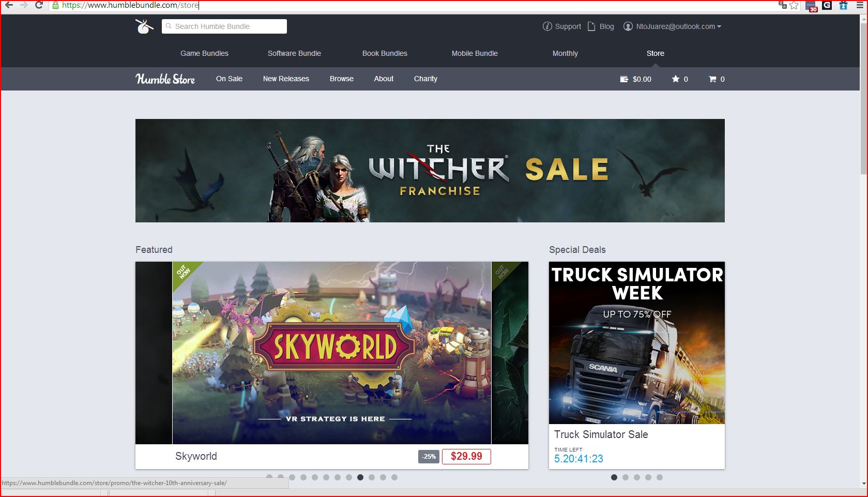Click the Humble Store logo
Screen dimensions: 868x497
pos(165,79)
